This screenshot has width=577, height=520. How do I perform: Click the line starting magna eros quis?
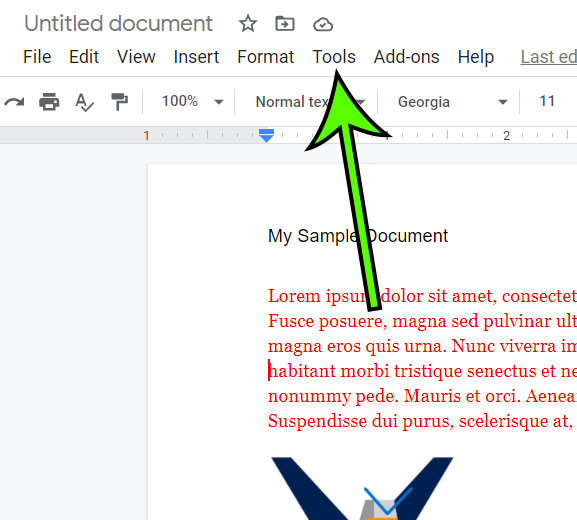click(422, 346)
